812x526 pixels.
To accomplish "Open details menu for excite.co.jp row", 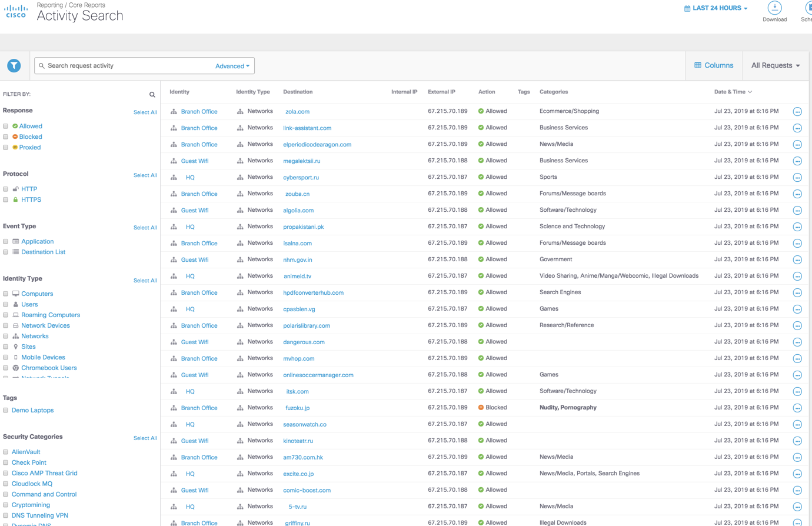I will click(x=797, y=474).
